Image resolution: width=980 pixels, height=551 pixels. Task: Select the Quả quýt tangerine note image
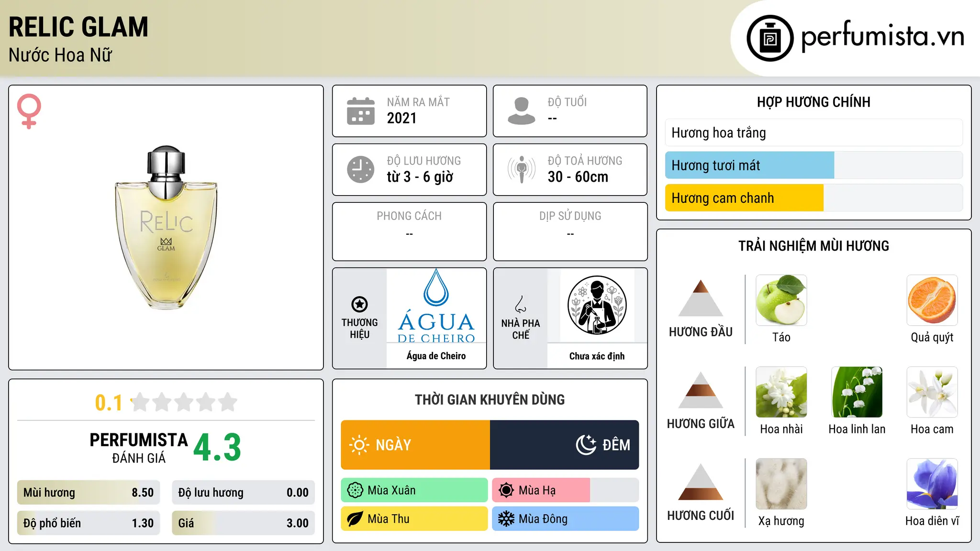pos(932,300)
